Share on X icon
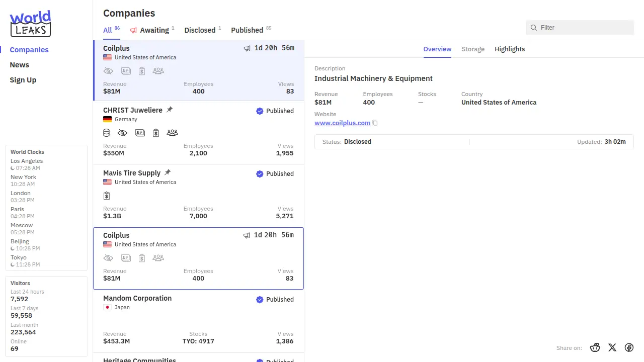Image resolution: width=644 pixels, height=362 pixels. [612, 347]
